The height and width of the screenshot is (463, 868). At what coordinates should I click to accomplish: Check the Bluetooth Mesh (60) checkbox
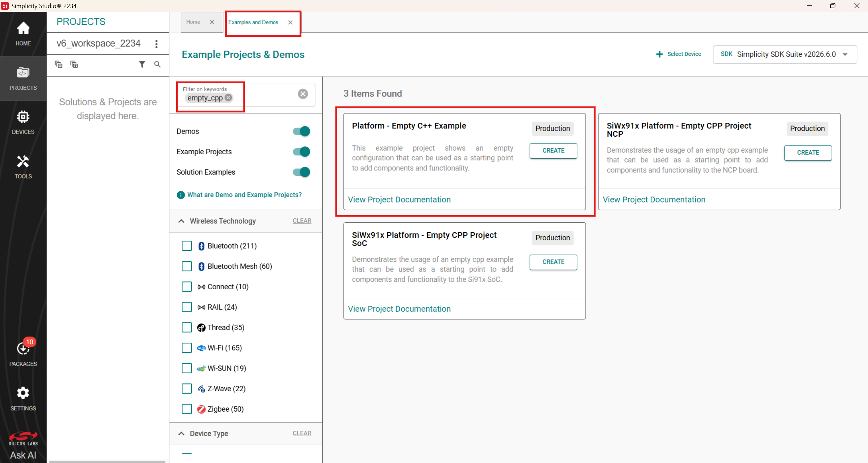click(x=187, y=266)
